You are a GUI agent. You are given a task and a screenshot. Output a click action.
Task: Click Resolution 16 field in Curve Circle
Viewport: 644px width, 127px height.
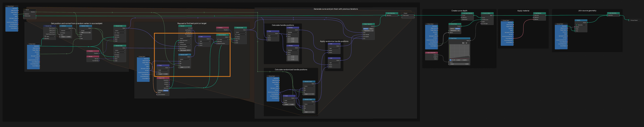pyautogui.click(x=455, y=31)
